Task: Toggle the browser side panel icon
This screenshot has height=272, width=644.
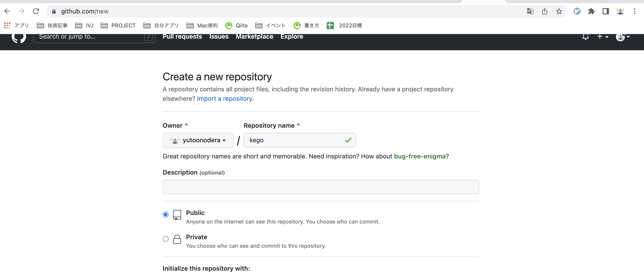Action: point(606,11)
